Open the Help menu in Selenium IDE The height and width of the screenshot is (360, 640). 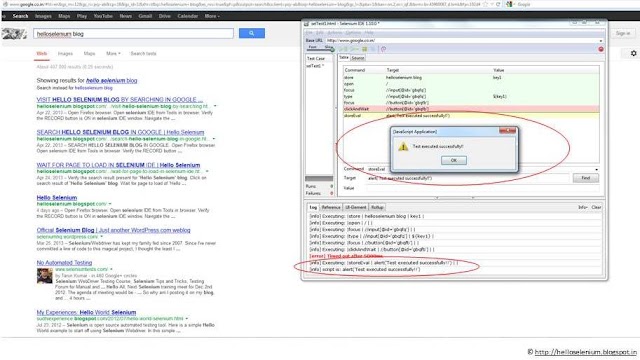[x=369, y=33]
